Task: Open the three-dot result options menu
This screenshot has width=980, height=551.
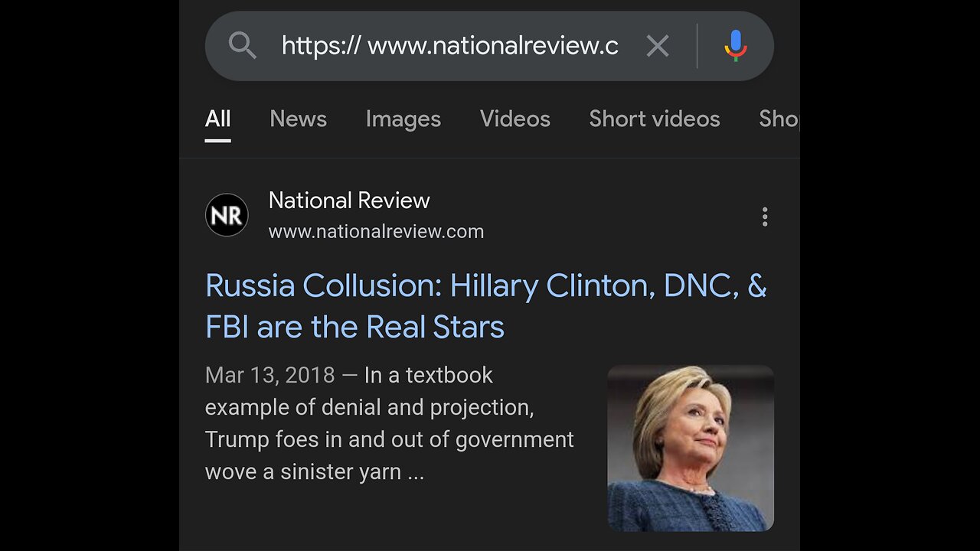Action: 764,217
